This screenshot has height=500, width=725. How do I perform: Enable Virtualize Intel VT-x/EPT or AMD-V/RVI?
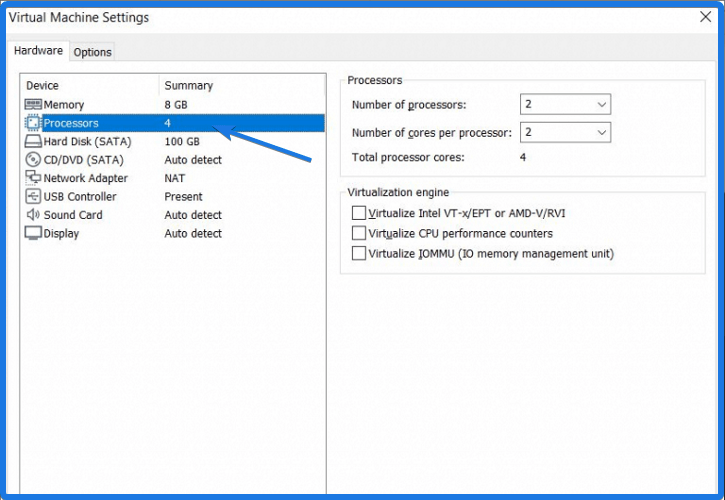[359, 213]
